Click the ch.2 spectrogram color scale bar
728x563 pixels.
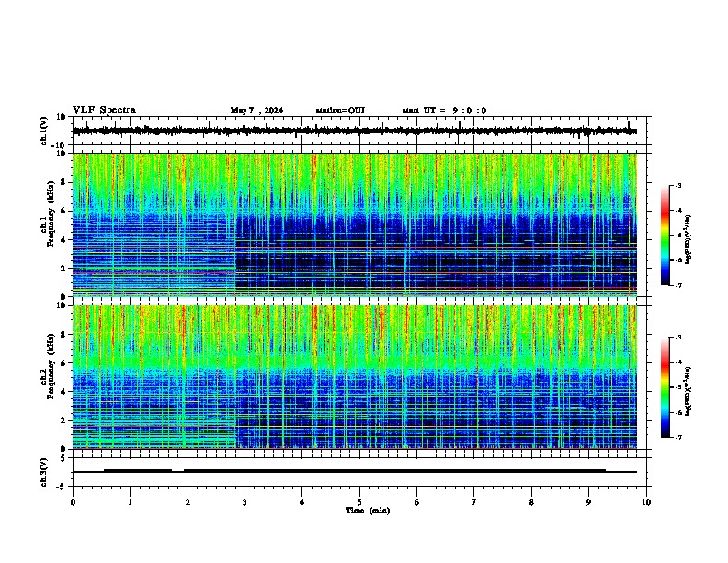(x=665, y=387)
